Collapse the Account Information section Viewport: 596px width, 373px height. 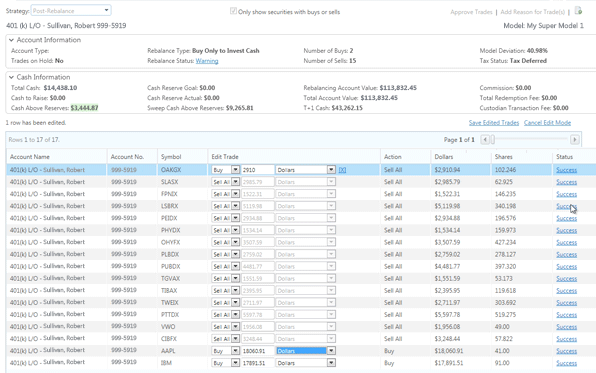[11, 40]
